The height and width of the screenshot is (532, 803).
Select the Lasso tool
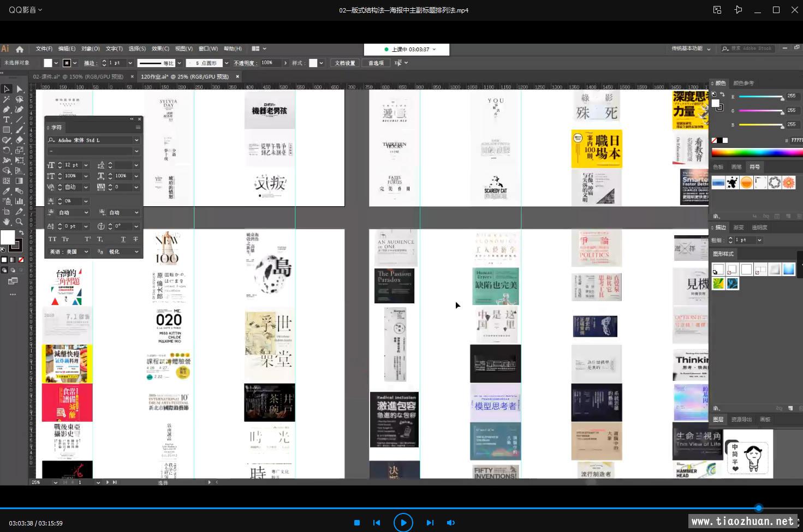pyautogui.click(x=19, y=99)
